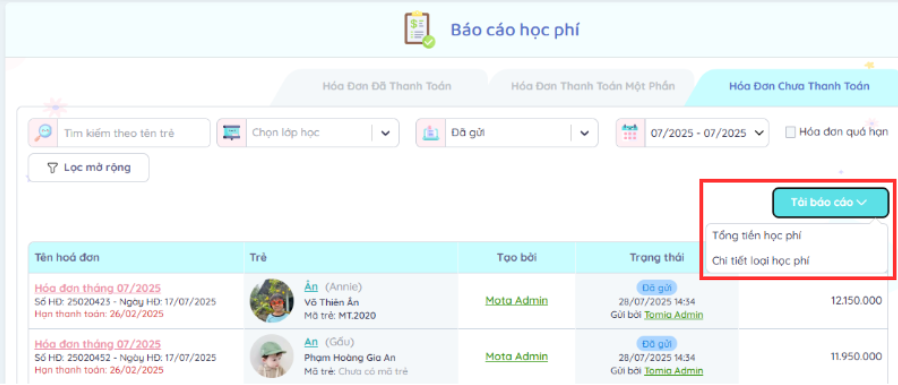Click the magnifier search icon

[43, 133]
